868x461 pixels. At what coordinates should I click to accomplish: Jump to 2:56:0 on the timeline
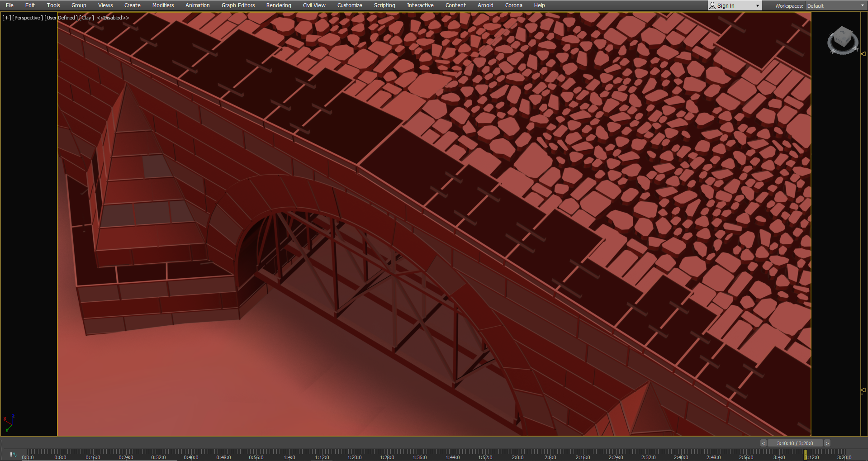pyautogui.click(x=746, y=457)
